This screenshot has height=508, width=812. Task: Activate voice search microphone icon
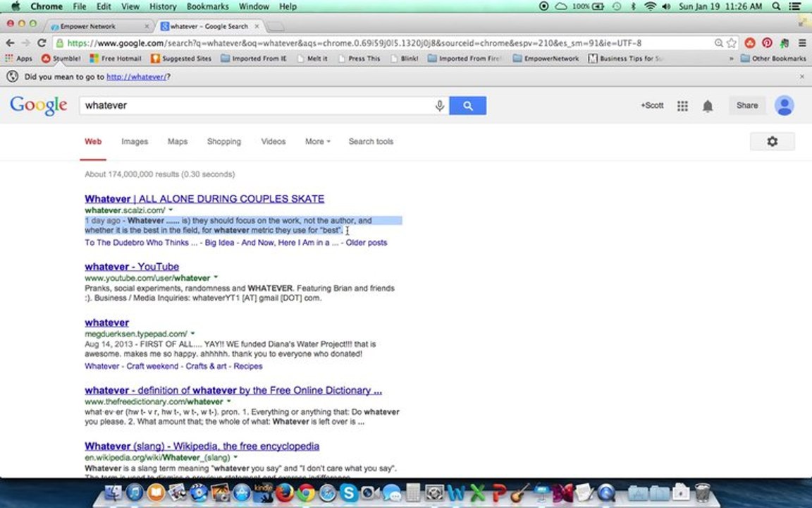[x=440, y=106]
